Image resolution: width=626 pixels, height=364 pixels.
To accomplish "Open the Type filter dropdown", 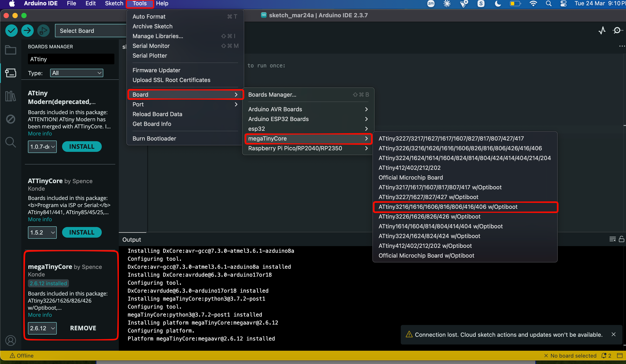I will [x=76, y=73].
